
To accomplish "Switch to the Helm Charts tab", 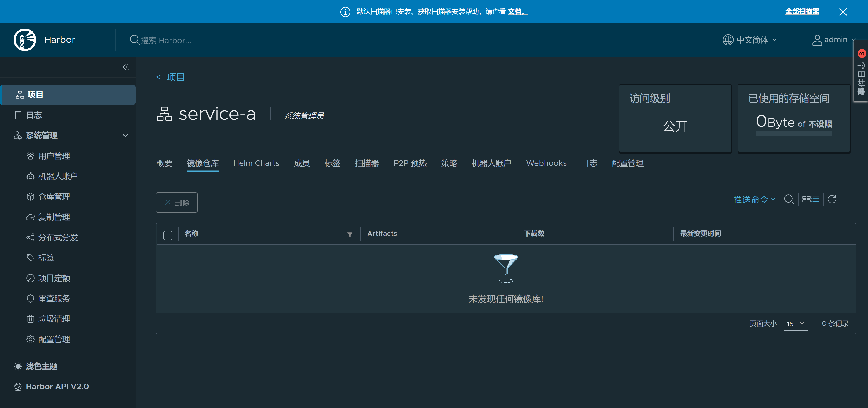I will point(256,163).
